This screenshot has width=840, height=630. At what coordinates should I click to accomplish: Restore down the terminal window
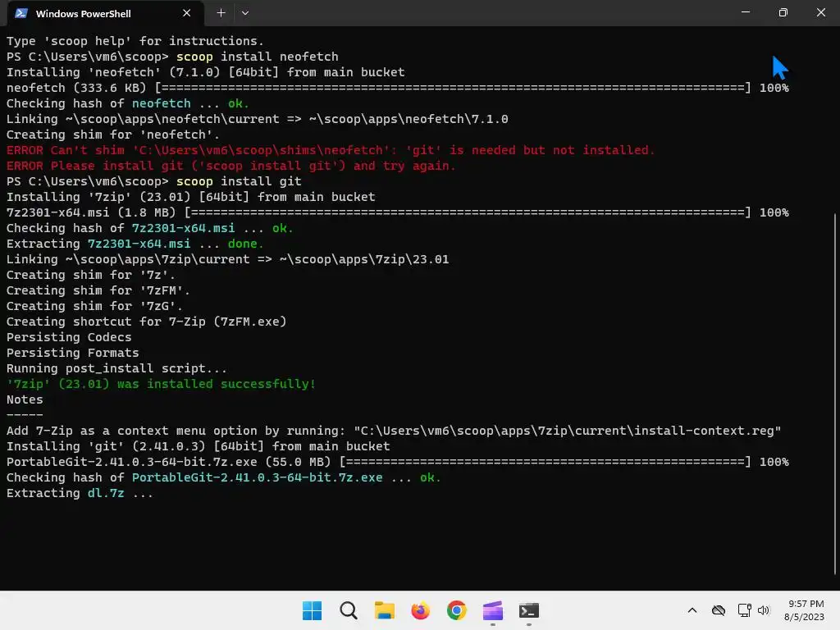[x=783, y=12]
